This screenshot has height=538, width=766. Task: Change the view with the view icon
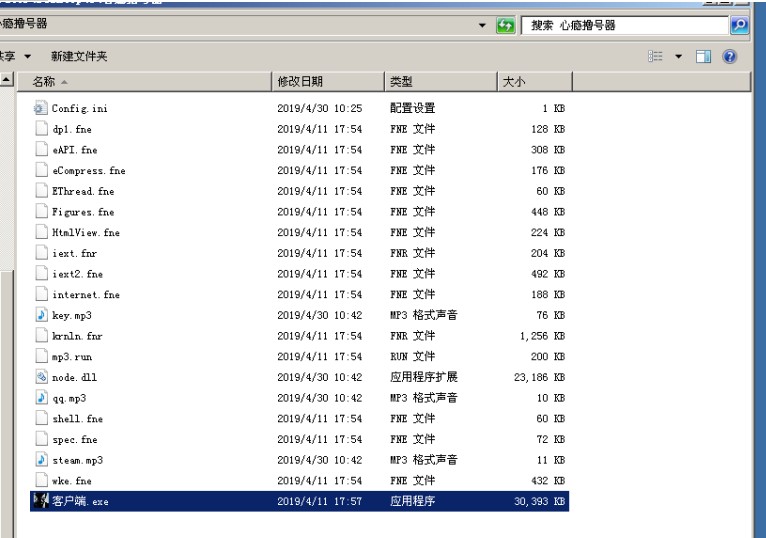[656, 56]
